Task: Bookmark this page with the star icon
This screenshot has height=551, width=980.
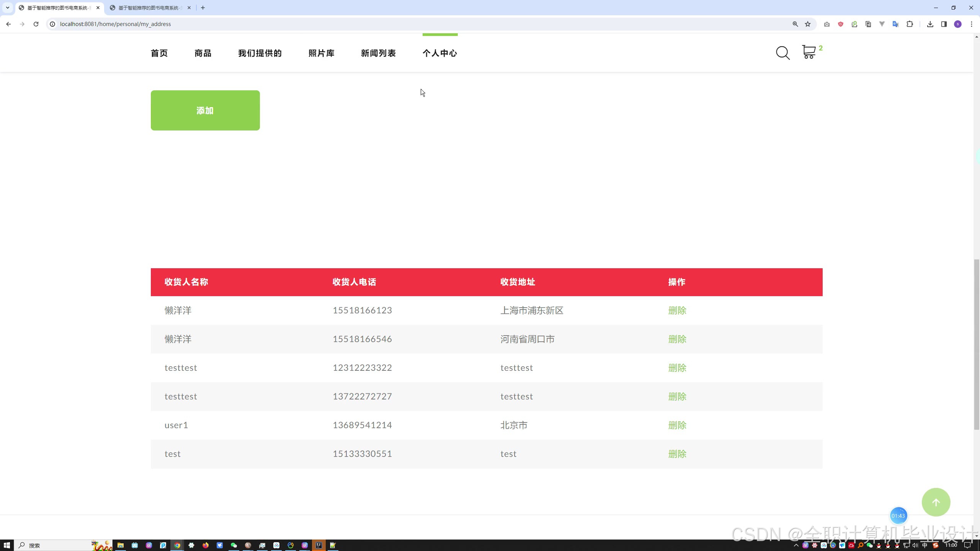Action: [x=808, y=24]
